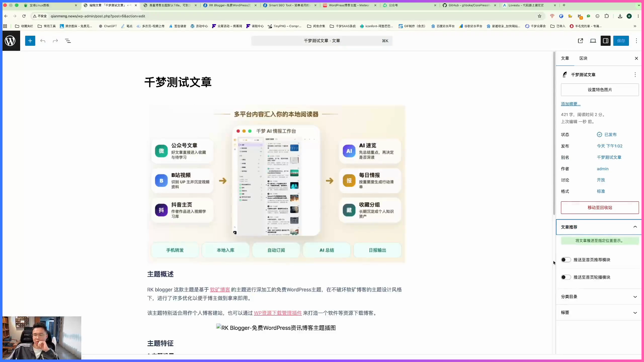Change the 已发布 status
This screenshot has height=362, width=644.
click(607, 134)
